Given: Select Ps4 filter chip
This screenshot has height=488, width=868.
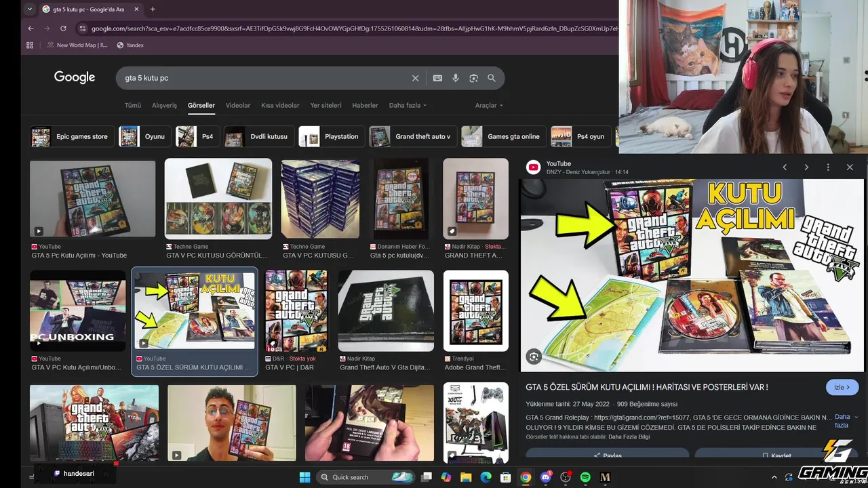Looking at the screenshot, I should 197,136.
